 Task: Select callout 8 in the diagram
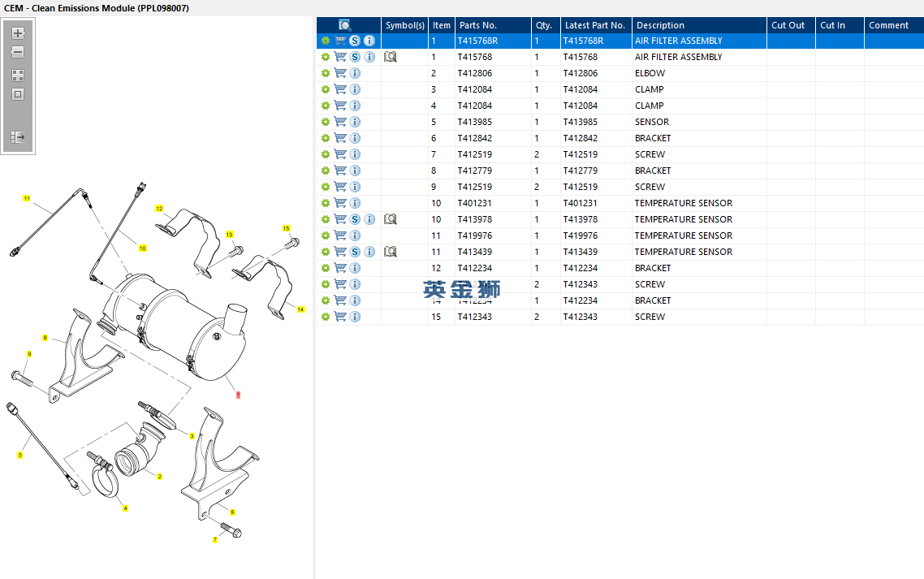pos(45,338)
